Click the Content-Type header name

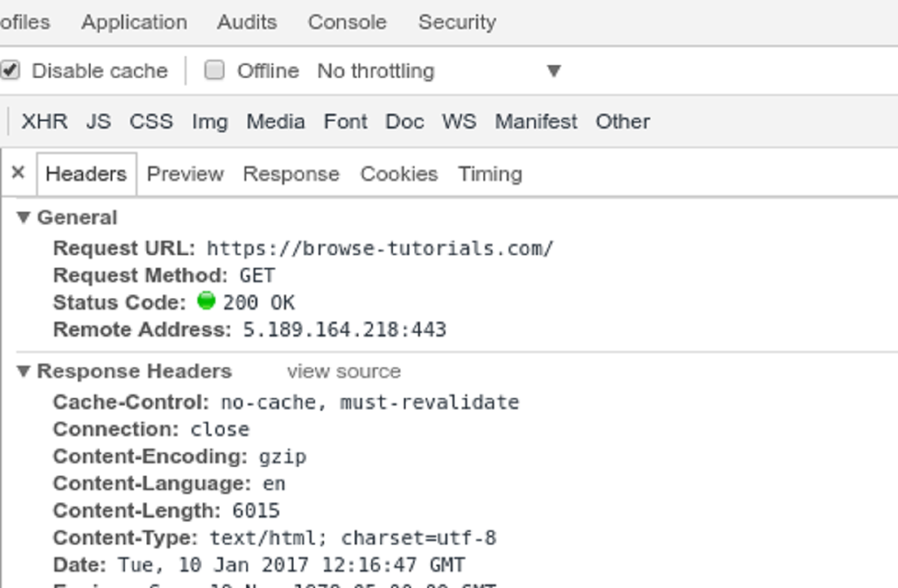pos(126,538)
